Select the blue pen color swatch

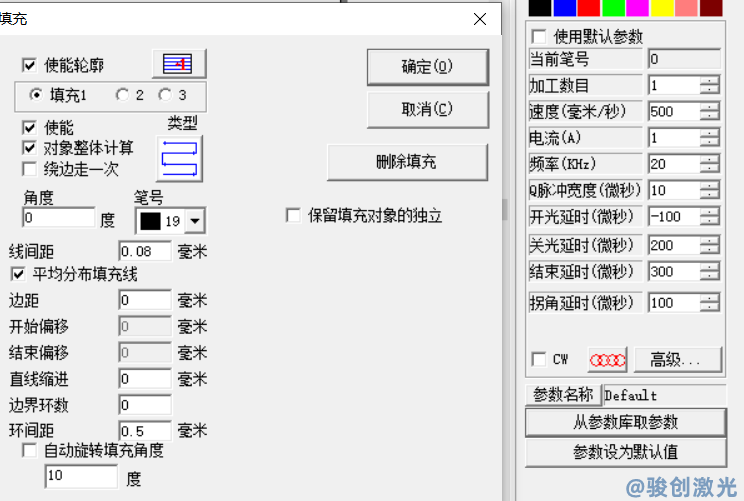pos(565,8)
